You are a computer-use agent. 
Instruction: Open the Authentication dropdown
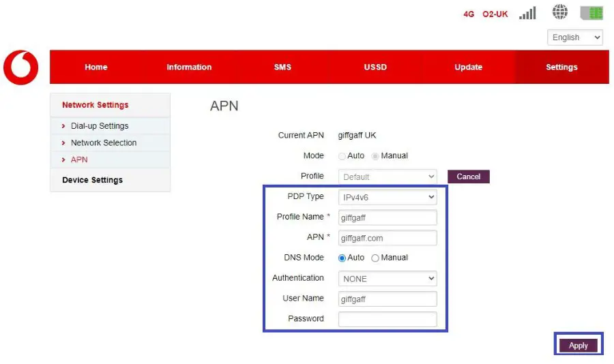pyautogui.click(x=388, y=279)
